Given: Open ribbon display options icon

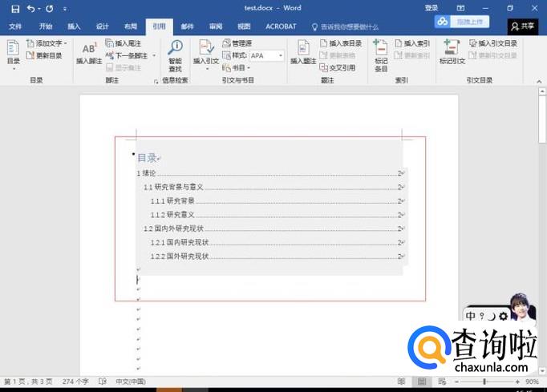Looking at the screenshot, I should point(460,8).
